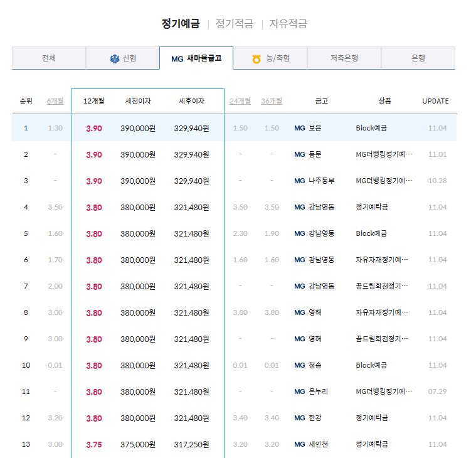The width and height of the screenshot is (476, 458).
Task: Open MG 동문 in rank 2 row
Action: point(308,154)
